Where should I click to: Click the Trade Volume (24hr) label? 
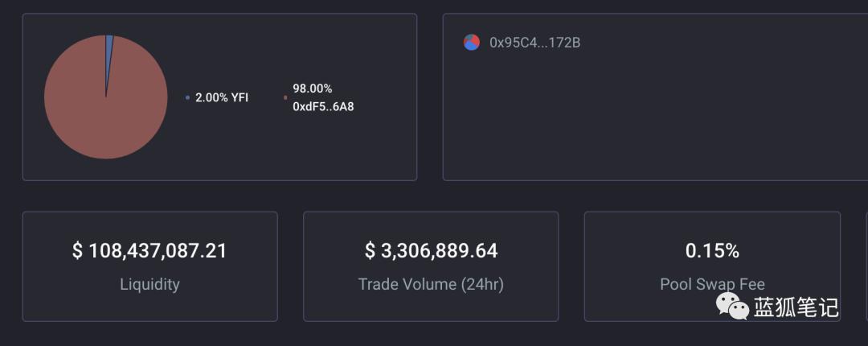point(431,284)
